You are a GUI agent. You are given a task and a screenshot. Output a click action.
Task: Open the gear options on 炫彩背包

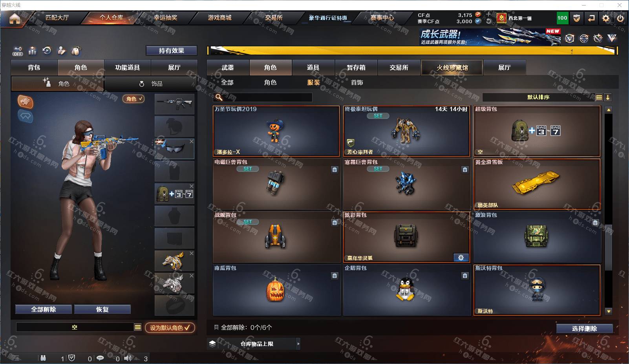[461, 258]
